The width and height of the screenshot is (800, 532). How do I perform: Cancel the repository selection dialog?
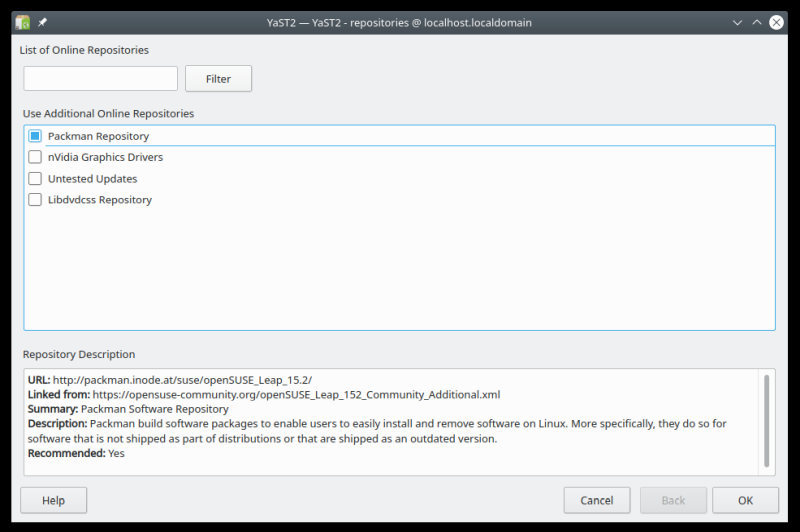tap(596, 500)
